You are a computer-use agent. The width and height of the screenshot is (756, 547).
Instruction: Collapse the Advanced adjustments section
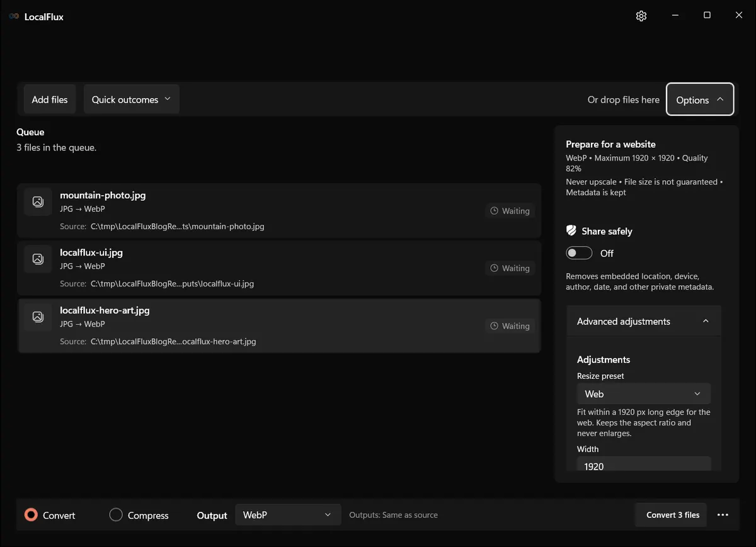(643, 321)
